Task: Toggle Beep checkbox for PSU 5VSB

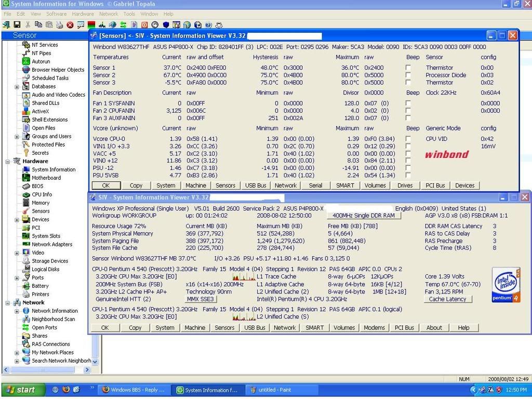Action: [x=408, y=176]
